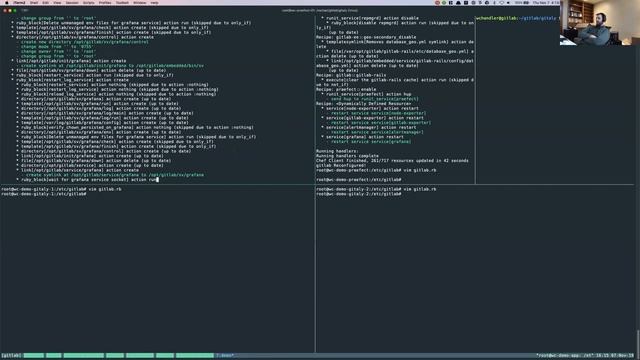Click 'vim gitlab.rb' command in gitaly-2 pane
The height and width of the screenshot is (360, 640).
coord(420,189)
